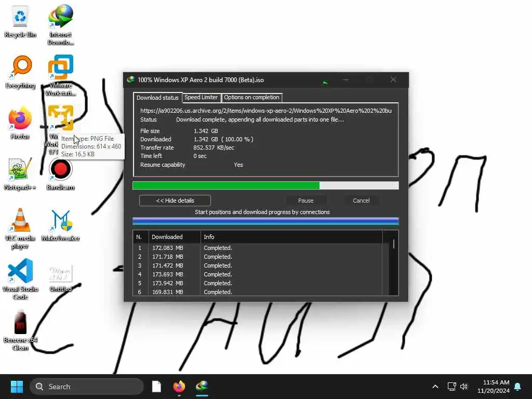The image size is (532, 399).
Task: Open the clock showing 11:54 AM
Action: tap(494, 387)
